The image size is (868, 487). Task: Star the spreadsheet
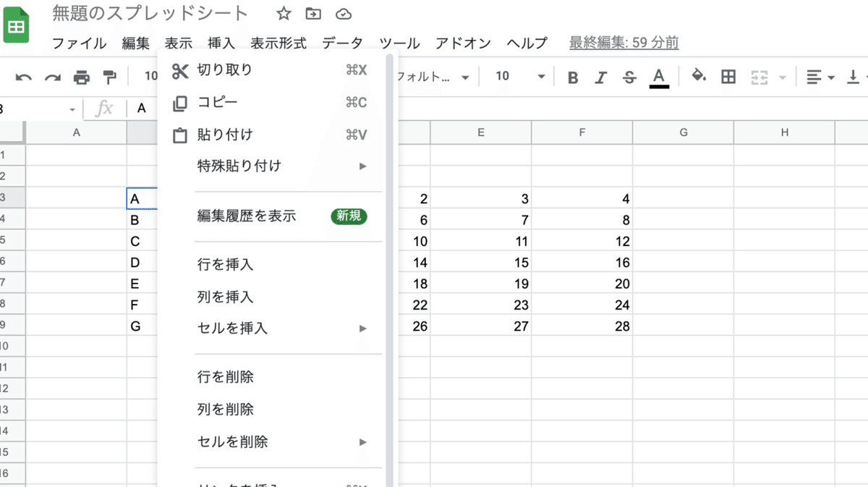(282, 13)
